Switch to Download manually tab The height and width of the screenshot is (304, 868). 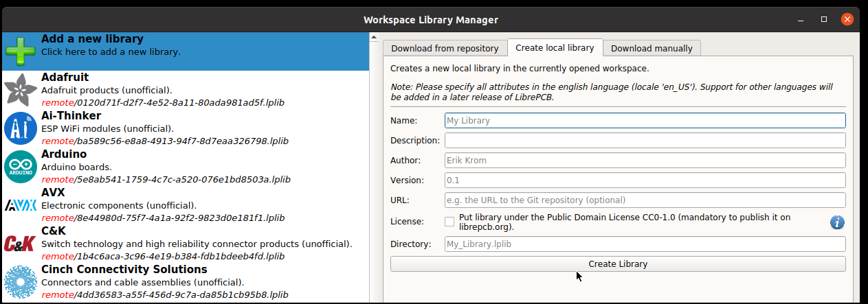tap(652, 48)
